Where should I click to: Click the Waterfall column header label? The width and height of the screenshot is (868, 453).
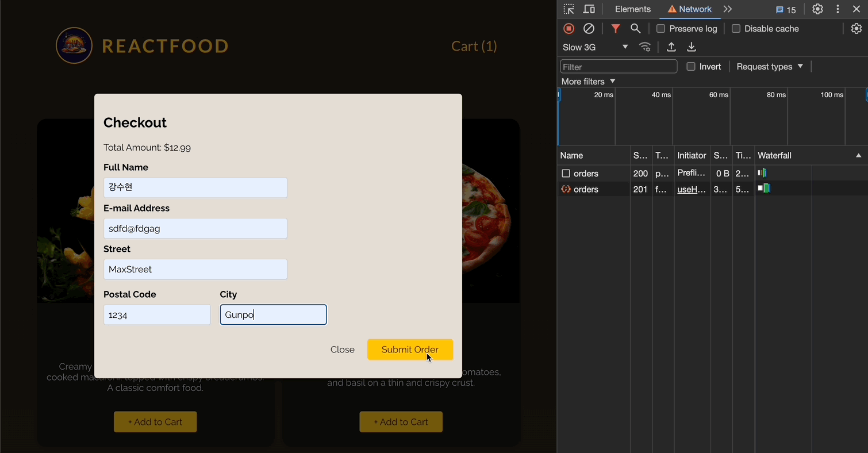pyautogui.click(x=774, y=156)
